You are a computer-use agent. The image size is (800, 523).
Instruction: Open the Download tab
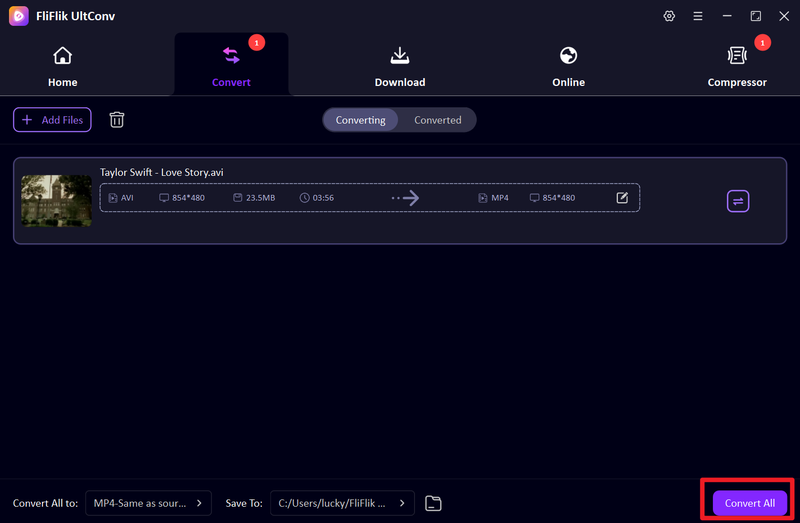coord(399,67)
